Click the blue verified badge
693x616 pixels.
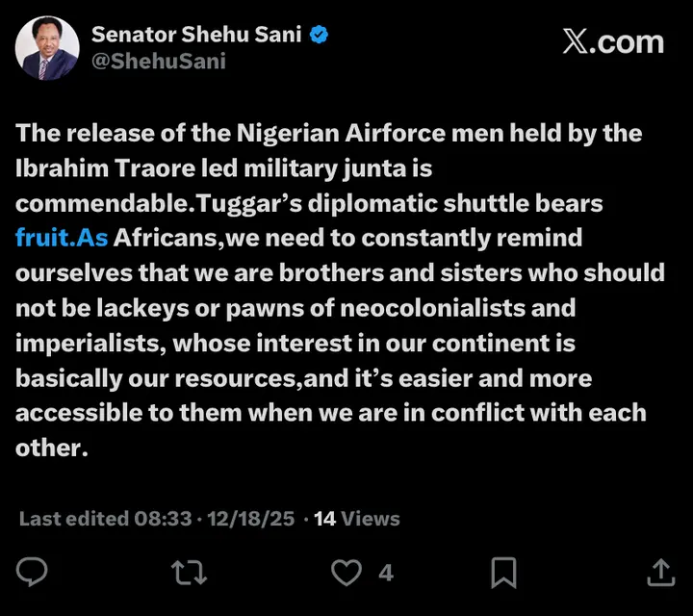pyautogui.click(x=320, y=36)
